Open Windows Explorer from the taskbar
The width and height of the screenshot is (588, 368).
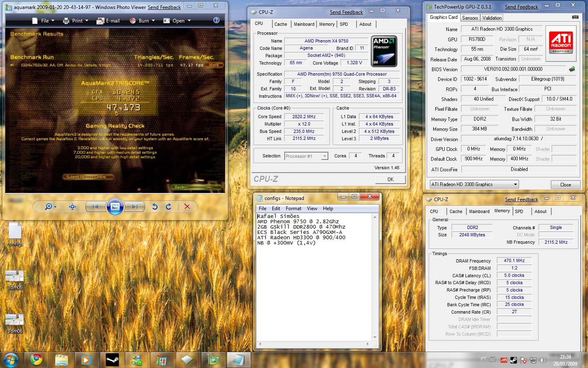pyautogui.click(x=61, y=360)
